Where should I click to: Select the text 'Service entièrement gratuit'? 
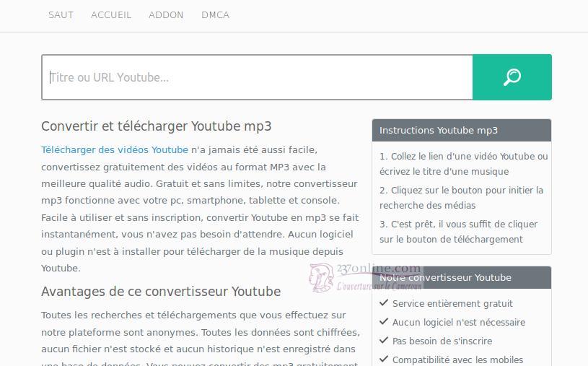pyautogui.click(x=452, y=303)
